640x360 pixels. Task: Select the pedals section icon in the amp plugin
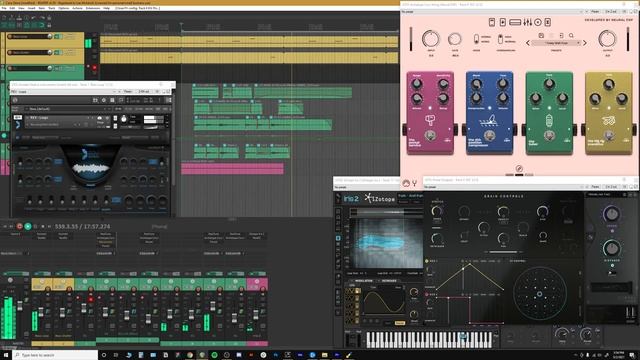(492, 22)
